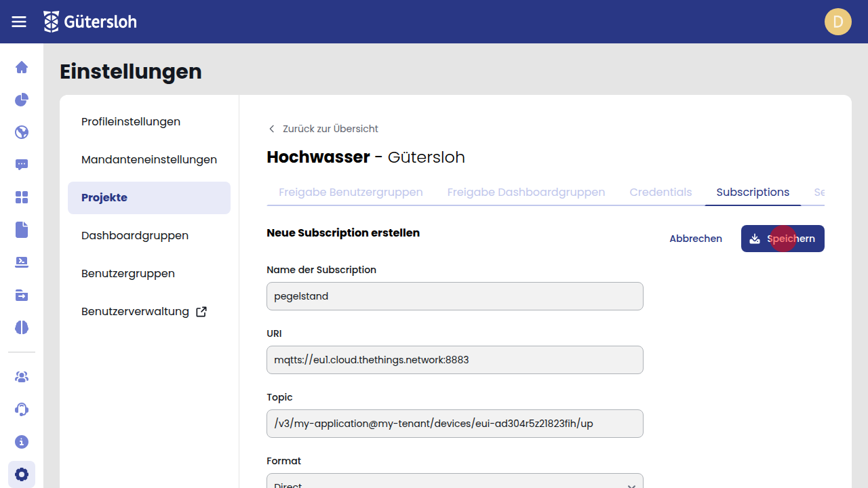This screenshot has width=868, height=488.
Task: Open the pie chart icon in sidebar
Action: (x=22, y=100)
